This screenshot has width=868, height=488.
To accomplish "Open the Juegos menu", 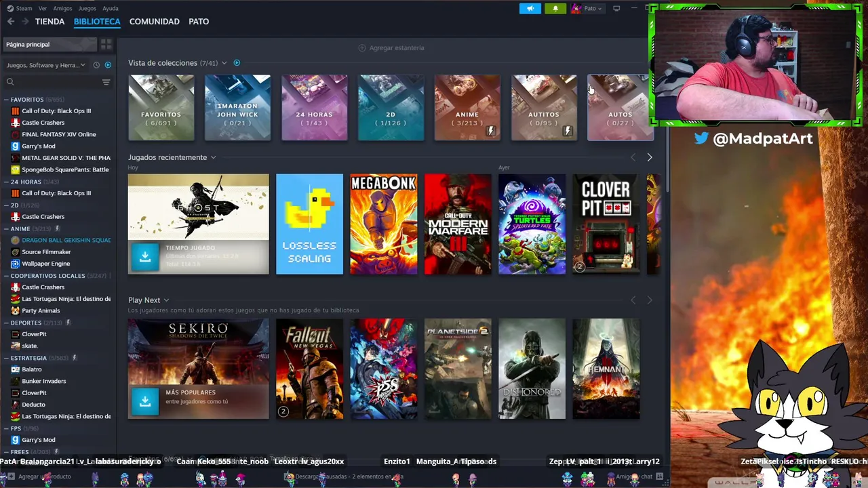I will 87,8.
